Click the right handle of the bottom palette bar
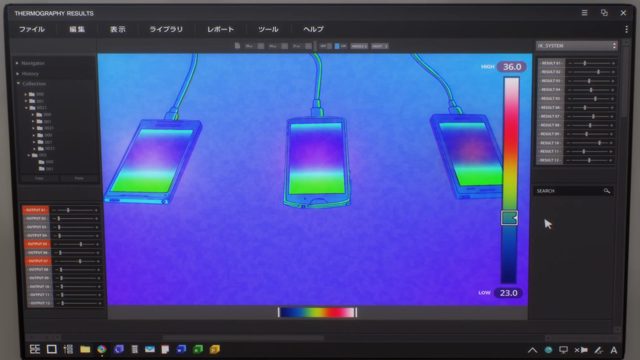640x360 pixels. pyautogui.click(x=356, y=313)
